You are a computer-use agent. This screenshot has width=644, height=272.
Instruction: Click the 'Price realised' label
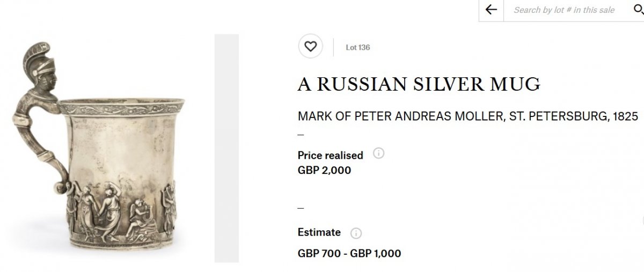coord(331,155)
